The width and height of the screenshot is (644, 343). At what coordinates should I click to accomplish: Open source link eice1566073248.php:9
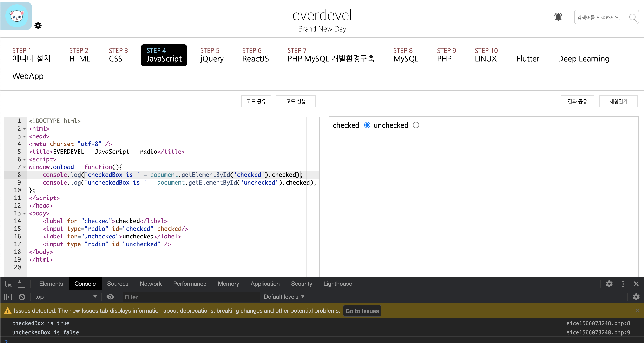click(x=598, y=332)
